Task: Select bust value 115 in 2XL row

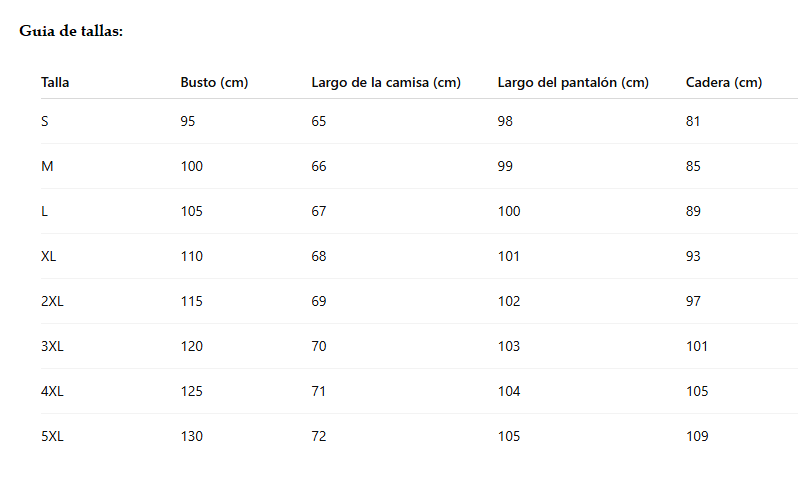Action: pyautogui.click(x=191, y=301)
